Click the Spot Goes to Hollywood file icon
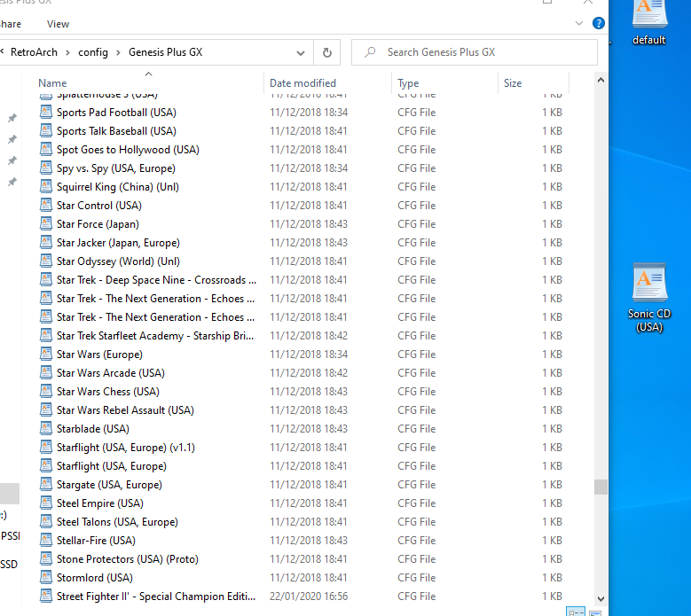The height and width of the screenshot is (616, 691). click(46, 149)
